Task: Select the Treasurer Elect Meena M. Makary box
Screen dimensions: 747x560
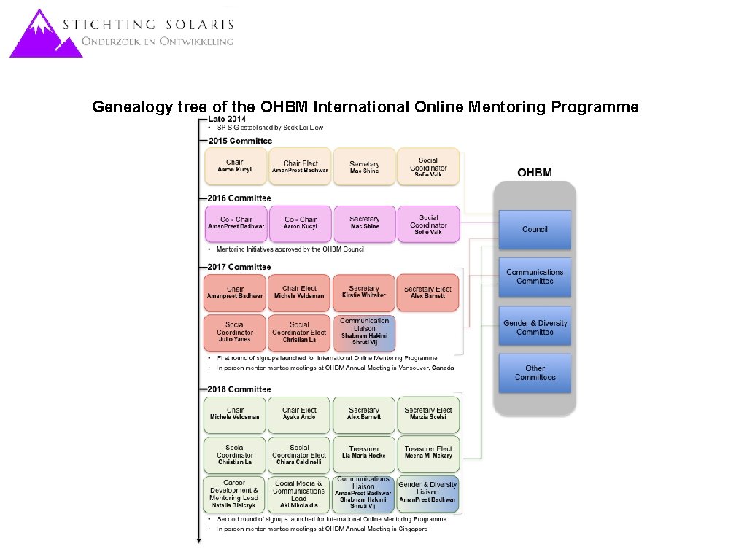Action: [428, 455]
